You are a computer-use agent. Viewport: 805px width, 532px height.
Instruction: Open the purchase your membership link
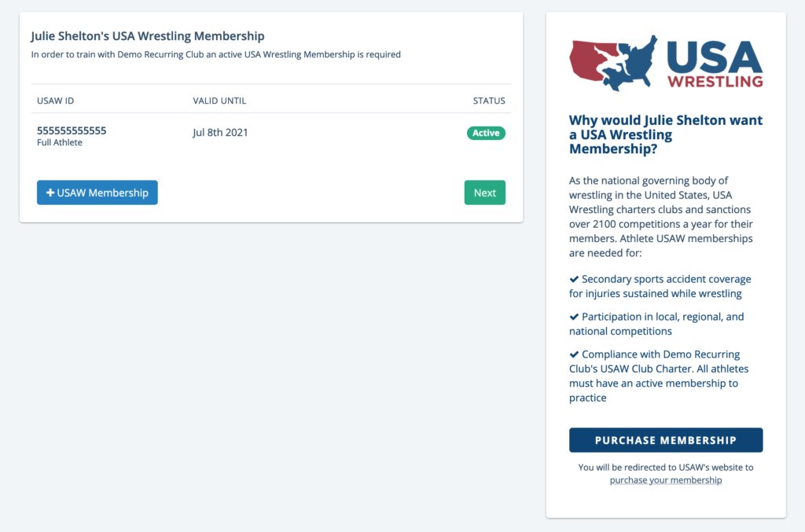click(x=666, y=480)
